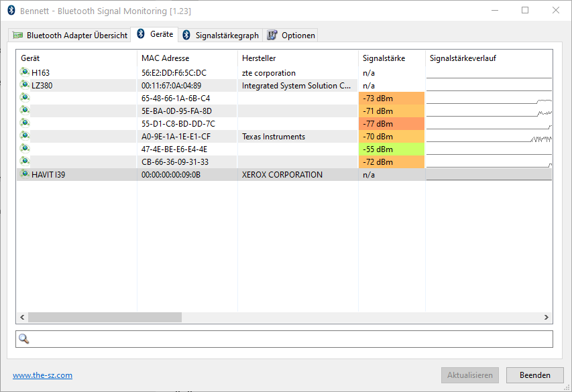Click the -72 dBm signal cell
The height and width of the screenshot is (392, 572).
point(392,162)
